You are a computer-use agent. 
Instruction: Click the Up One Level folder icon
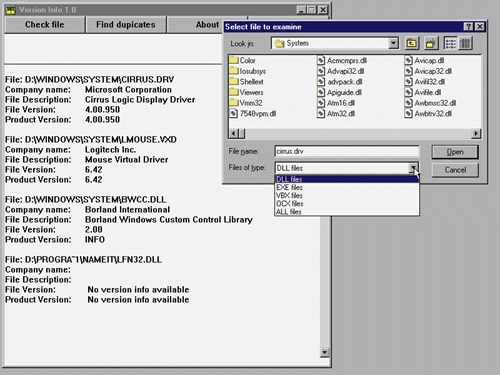pyautogui.click(x=412, y=43)
